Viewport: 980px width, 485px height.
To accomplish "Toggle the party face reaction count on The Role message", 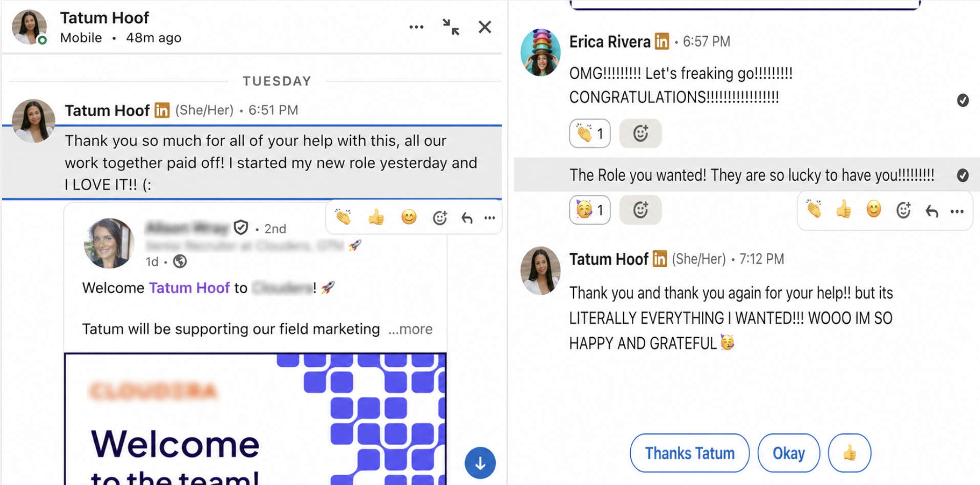I will (590, 210).
